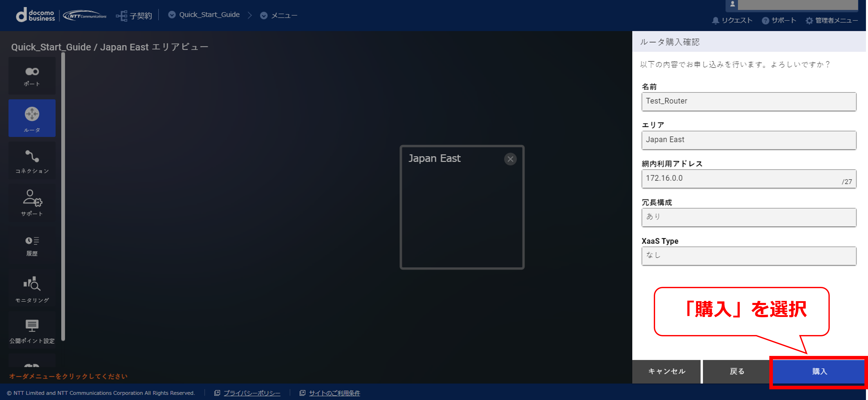
Task: Click the XaaS Type field showing なし
Action: coord(749,256)
